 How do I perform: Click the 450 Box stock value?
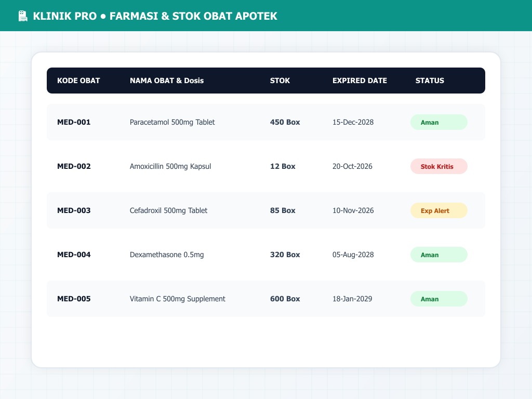click(285, 122)
